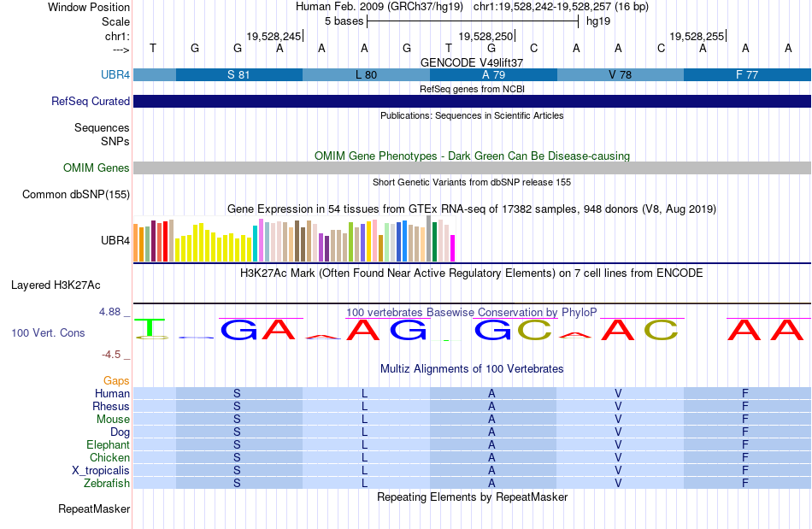Click the 5 bases scale bar
812x529 pixels.
coord(473,21)
